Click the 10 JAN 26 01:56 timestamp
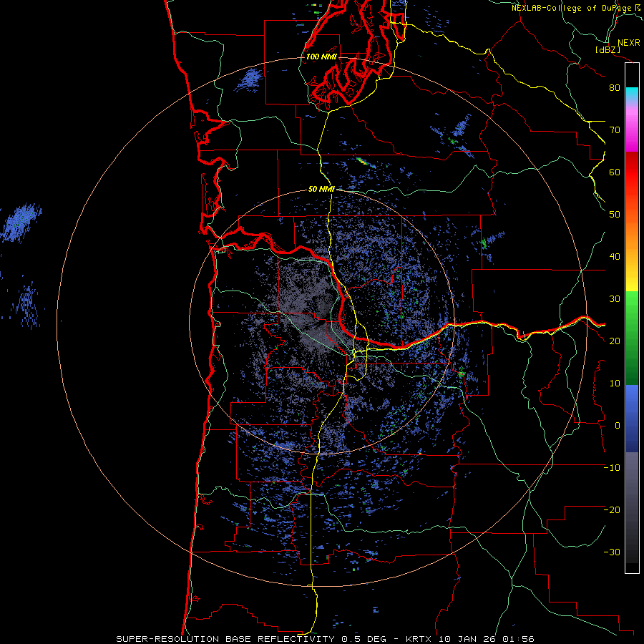 point(487,639)
